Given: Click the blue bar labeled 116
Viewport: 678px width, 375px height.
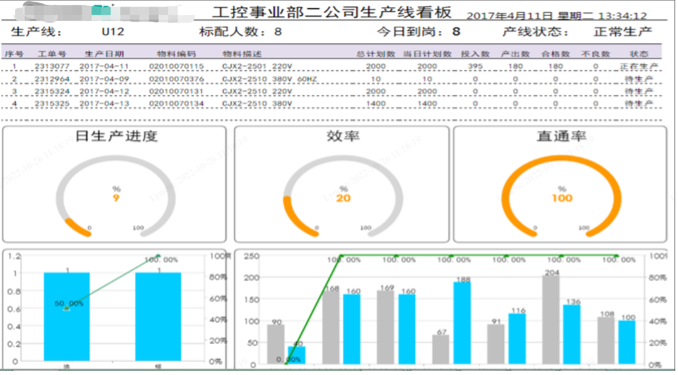Looking at the screenshot, I should pos(517,339).
